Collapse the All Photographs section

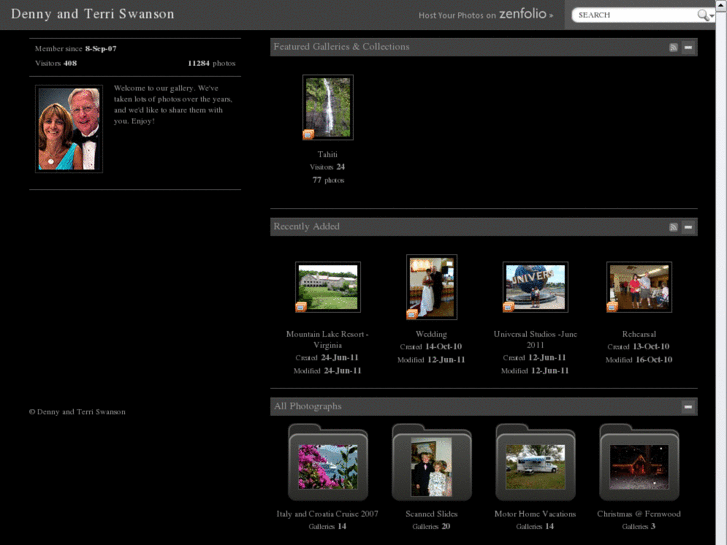coord(688,407)
